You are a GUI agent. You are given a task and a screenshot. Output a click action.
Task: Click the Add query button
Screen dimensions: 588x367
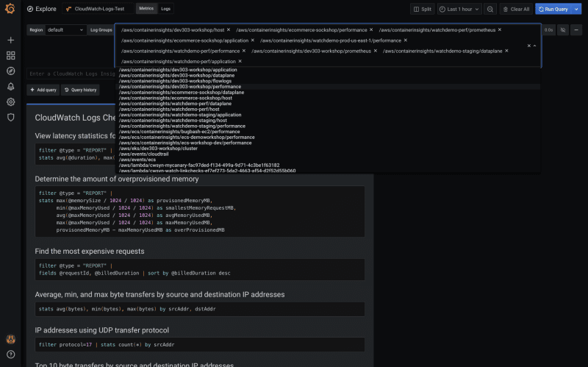(43, 90)
